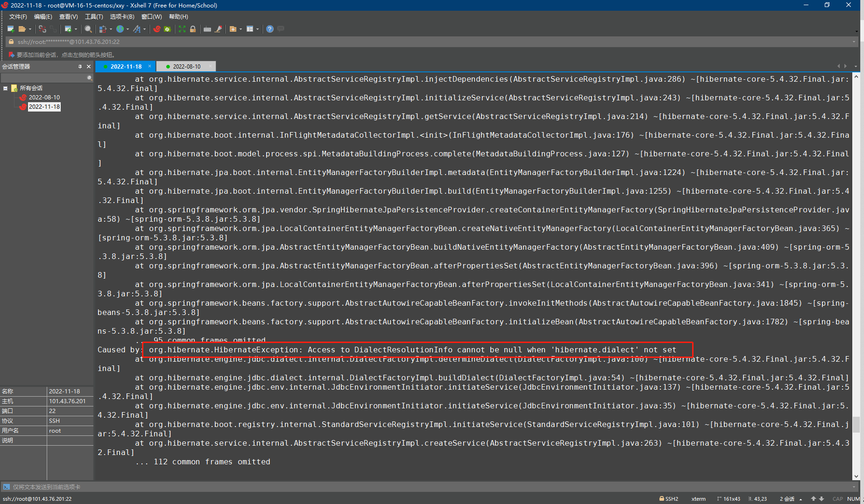Open the 帮助(H) menu

pyautogui.click(x=178, y=17)
